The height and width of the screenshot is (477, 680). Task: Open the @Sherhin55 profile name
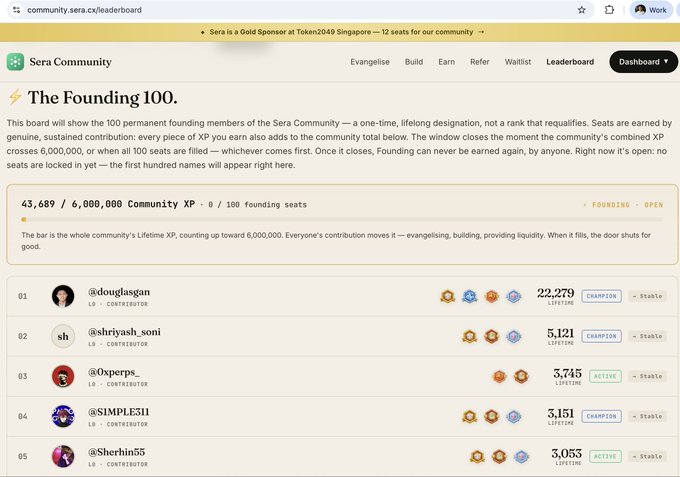(117, 452)
